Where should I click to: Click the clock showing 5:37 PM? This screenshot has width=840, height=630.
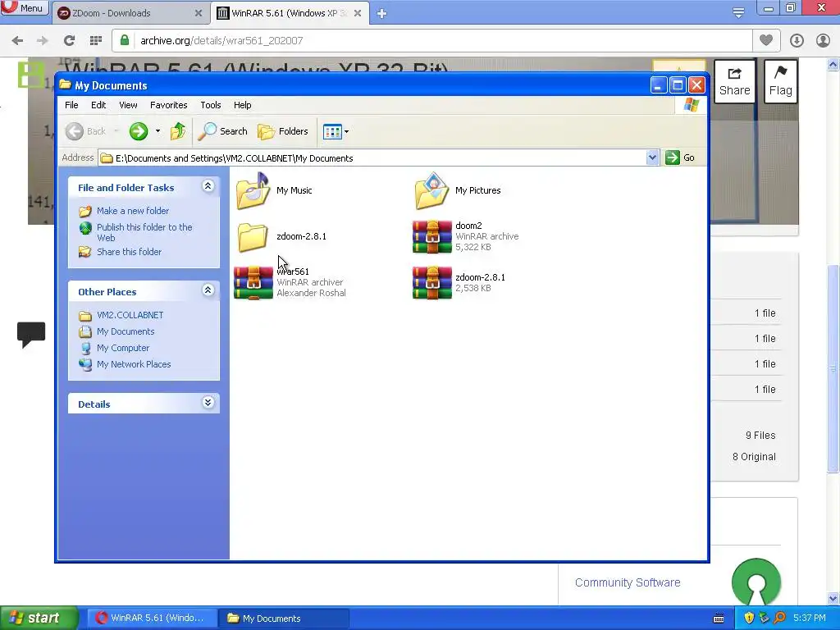point(810,619)
